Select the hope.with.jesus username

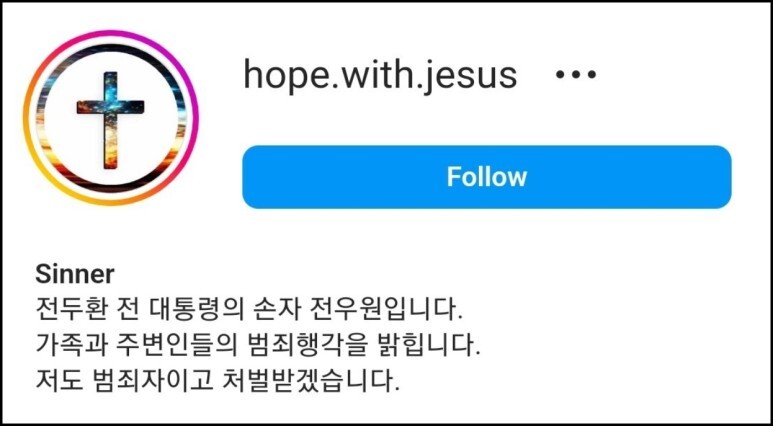coord(380,76)
